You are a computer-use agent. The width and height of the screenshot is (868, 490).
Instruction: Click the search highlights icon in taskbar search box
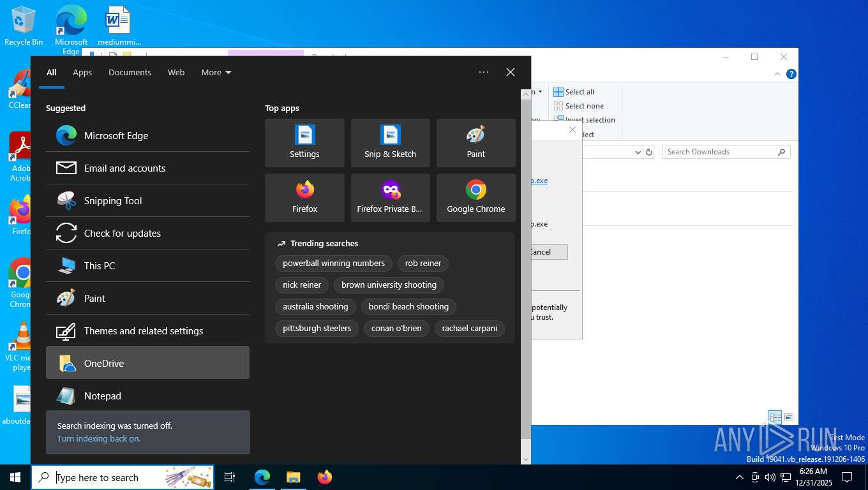188,477
